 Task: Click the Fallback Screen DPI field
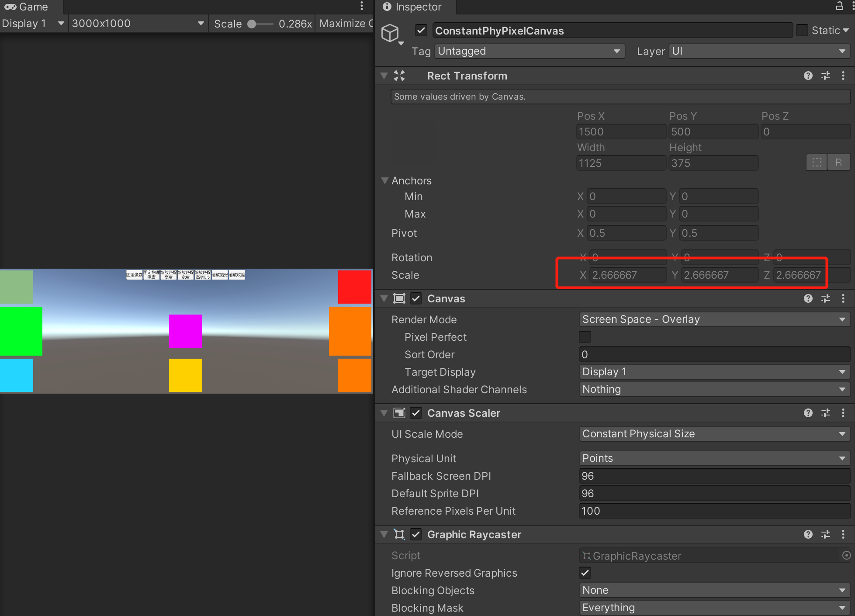click(714, 476)
